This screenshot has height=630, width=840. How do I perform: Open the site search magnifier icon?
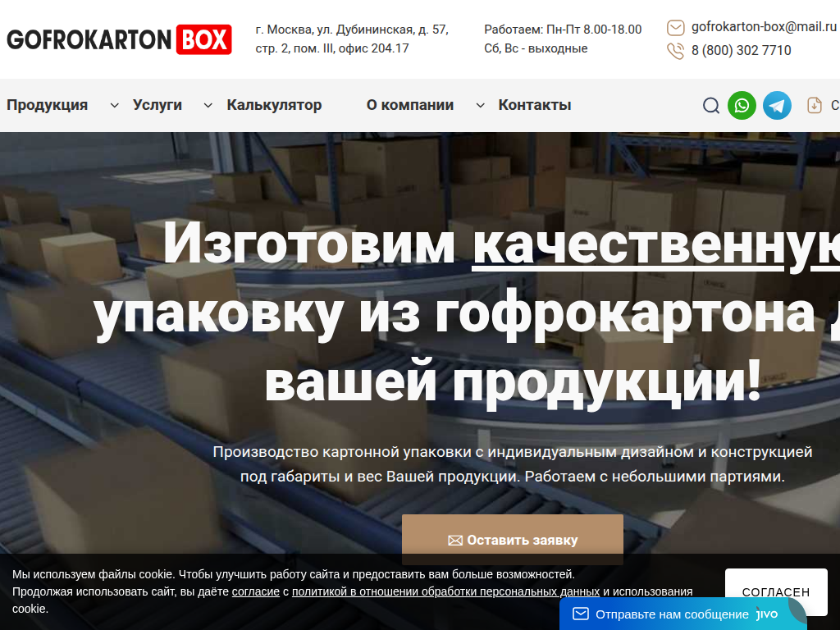pos(710,105)
